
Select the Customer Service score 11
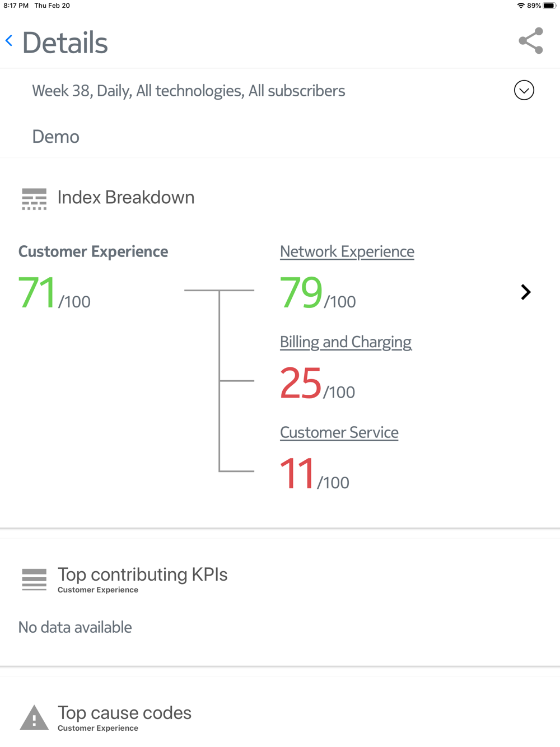click(x=297, y=474)
